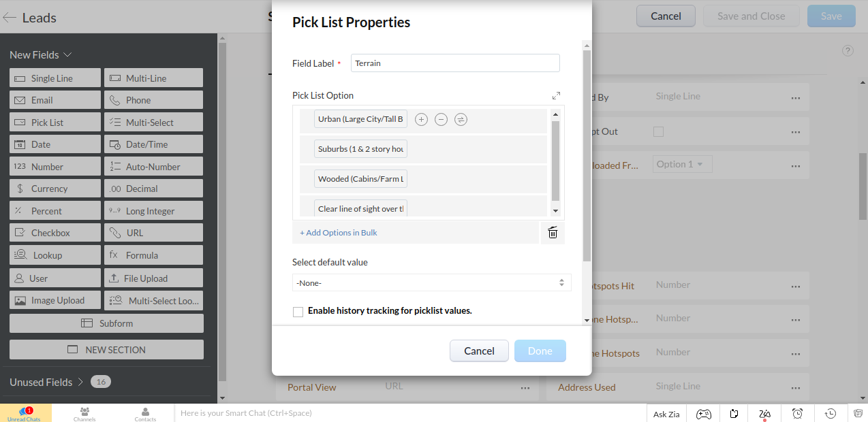Click into the Field Label input containing Terrain

click(x=455, y=63)
